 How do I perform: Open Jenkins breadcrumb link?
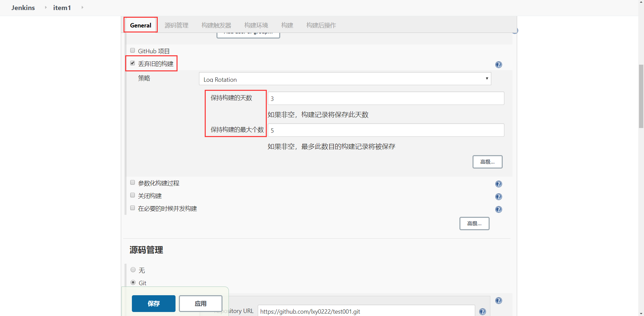tap(23, 8)
